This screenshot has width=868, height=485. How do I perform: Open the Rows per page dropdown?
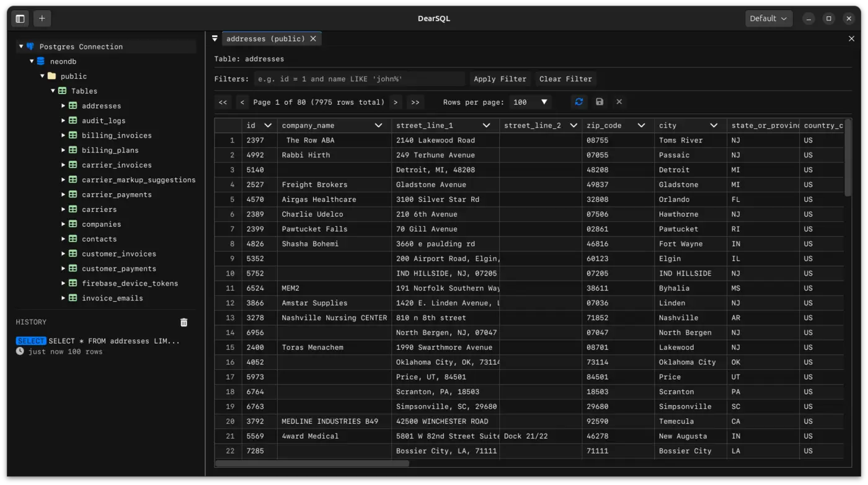531,102
